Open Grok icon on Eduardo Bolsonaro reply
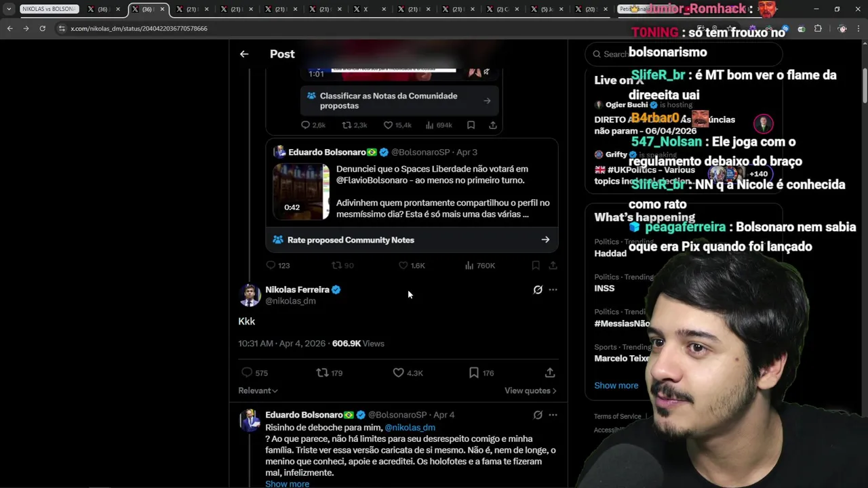 [x=538, y=415]
